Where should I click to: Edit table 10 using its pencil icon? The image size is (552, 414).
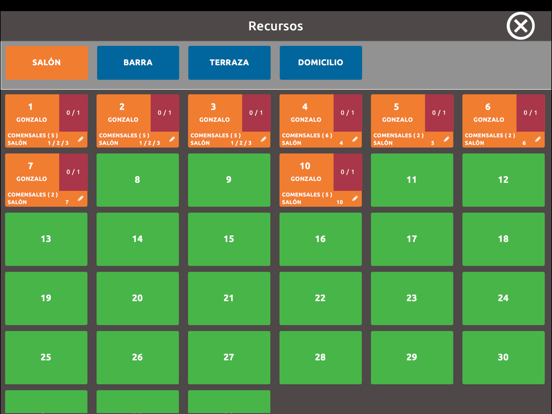[x=355, y=198]
